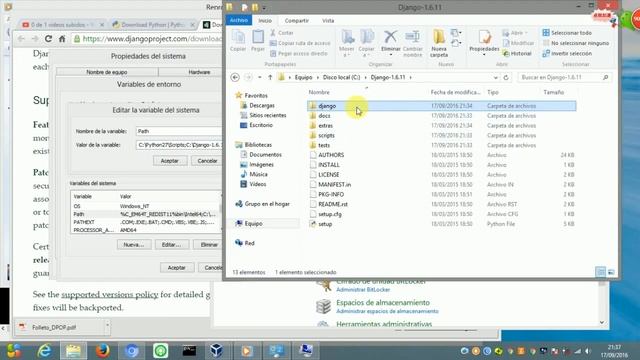Click Aceptar in Editar la variable dialog

pyautogui.click(x=170, y=161)
